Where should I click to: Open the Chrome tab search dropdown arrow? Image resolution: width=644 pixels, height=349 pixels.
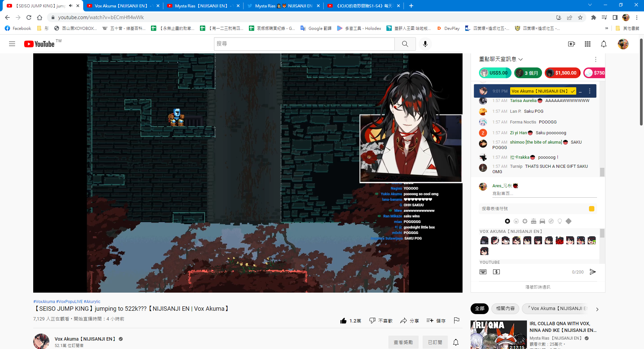(x=590, y=5)
